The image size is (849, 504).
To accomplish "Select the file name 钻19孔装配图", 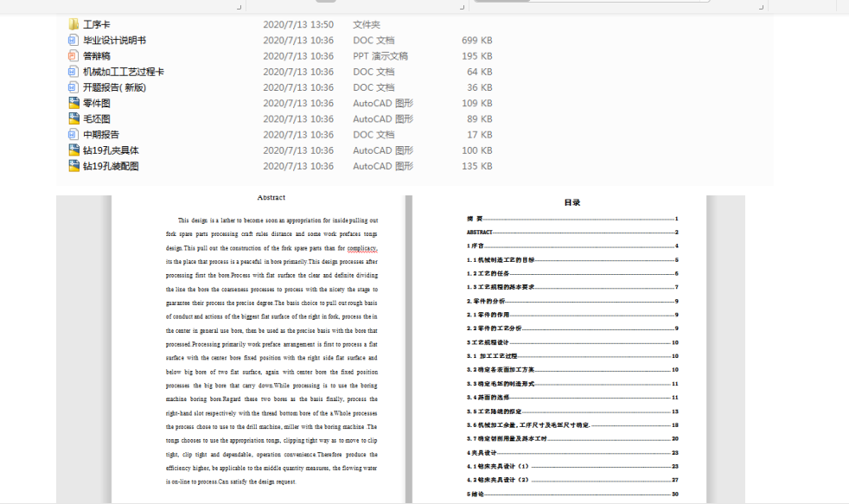I will 111,166.
